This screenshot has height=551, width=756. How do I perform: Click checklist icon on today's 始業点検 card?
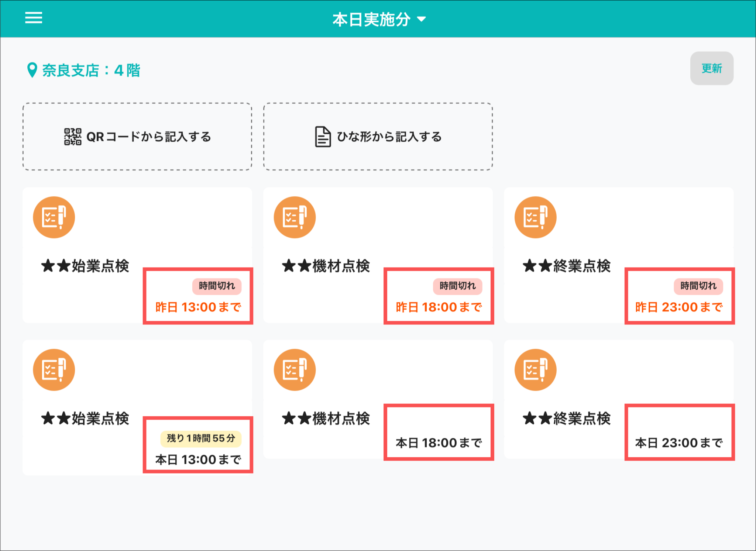54,370
